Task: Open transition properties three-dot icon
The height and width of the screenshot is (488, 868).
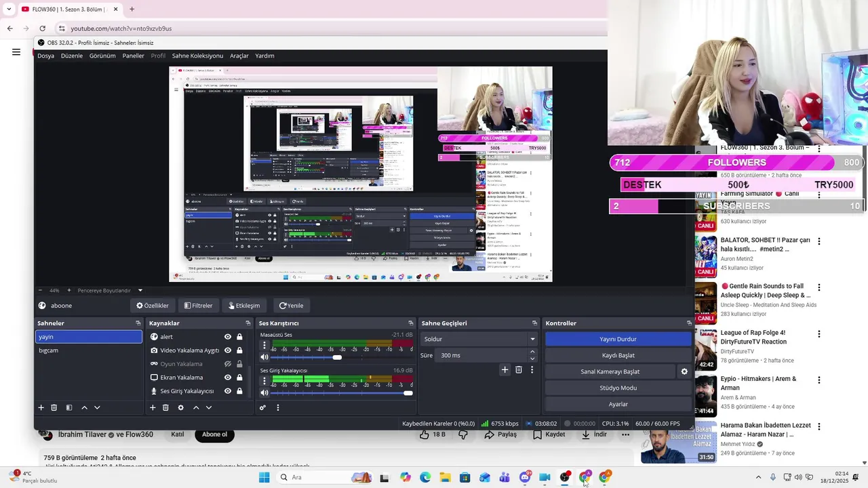Action: [532, 369]
